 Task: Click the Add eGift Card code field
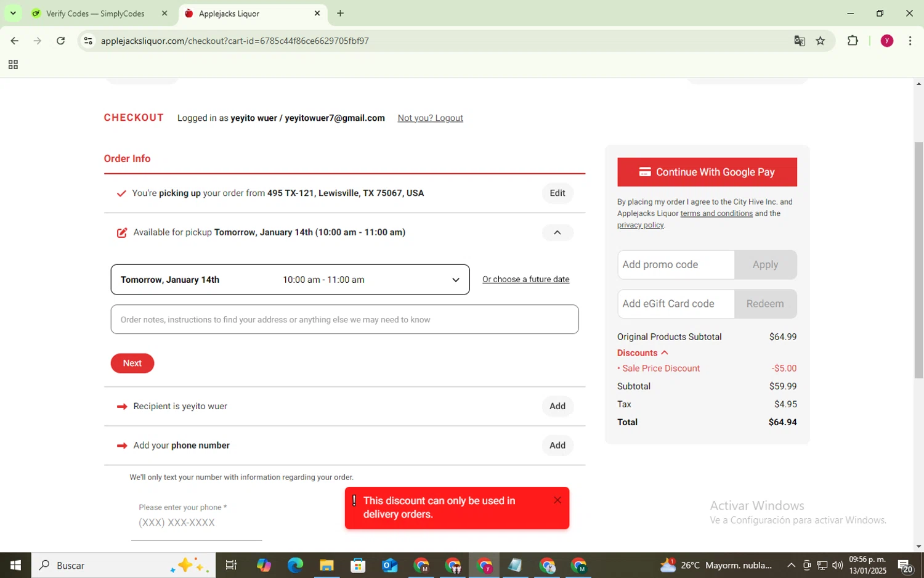point(676,304)
